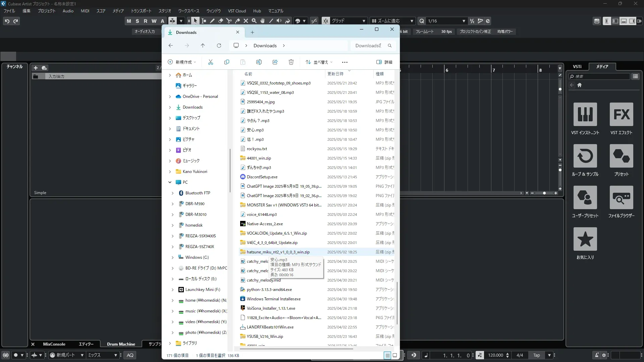Open Loops & Samples media tile
This screenshot has width=644, height=362.
585,156
